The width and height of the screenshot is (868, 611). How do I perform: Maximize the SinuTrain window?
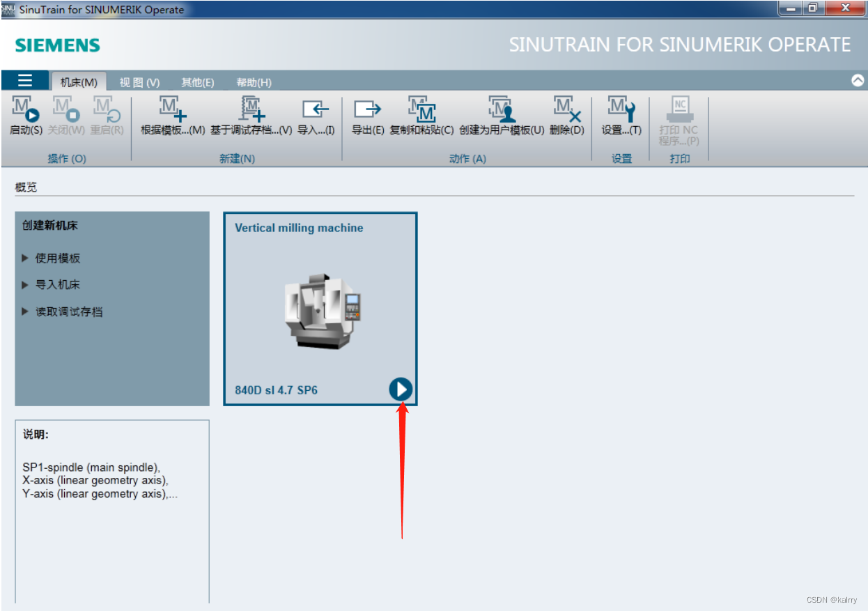click(813, 8)
